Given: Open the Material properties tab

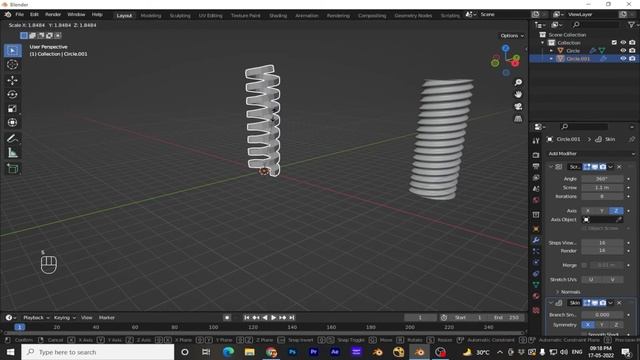Looking at the screenshot, I should click(536, 296).
